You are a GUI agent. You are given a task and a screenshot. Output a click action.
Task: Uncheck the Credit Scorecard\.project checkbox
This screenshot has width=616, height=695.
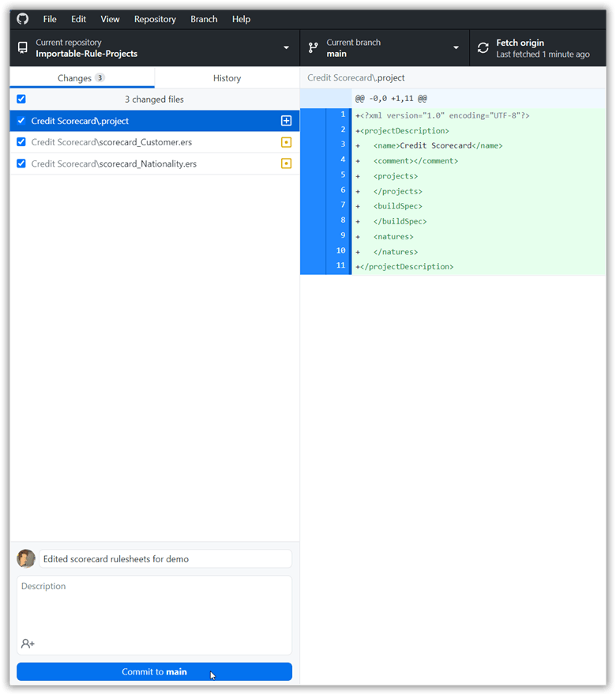21,121
